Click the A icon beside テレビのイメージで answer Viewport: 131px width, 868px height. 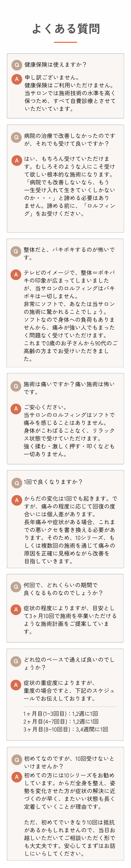[x=16, y=275]
